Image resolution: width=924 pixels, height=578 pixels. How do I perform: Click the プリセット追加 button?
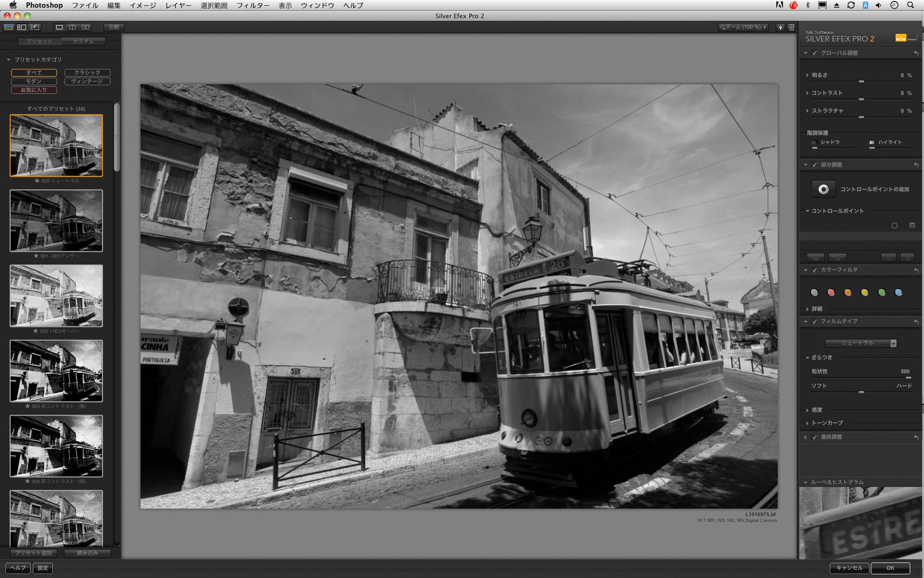tap(34, 553)
